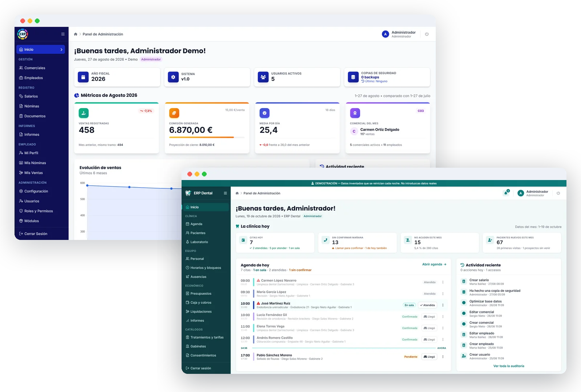Open Laboratorio in ERP Dental sidebar
This screenshot has width=581, height=392.
point(206,242)
